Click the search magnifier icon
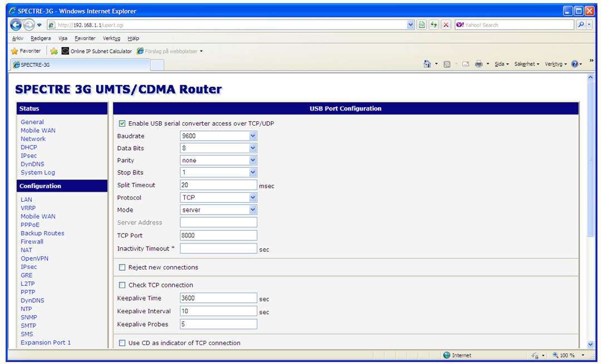 [x=580, y=25]
